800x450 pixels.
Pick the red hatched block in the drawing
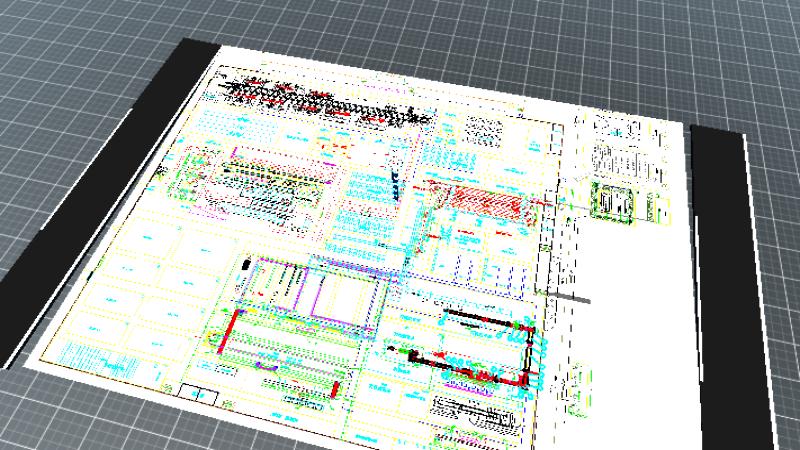pos(486,201)
